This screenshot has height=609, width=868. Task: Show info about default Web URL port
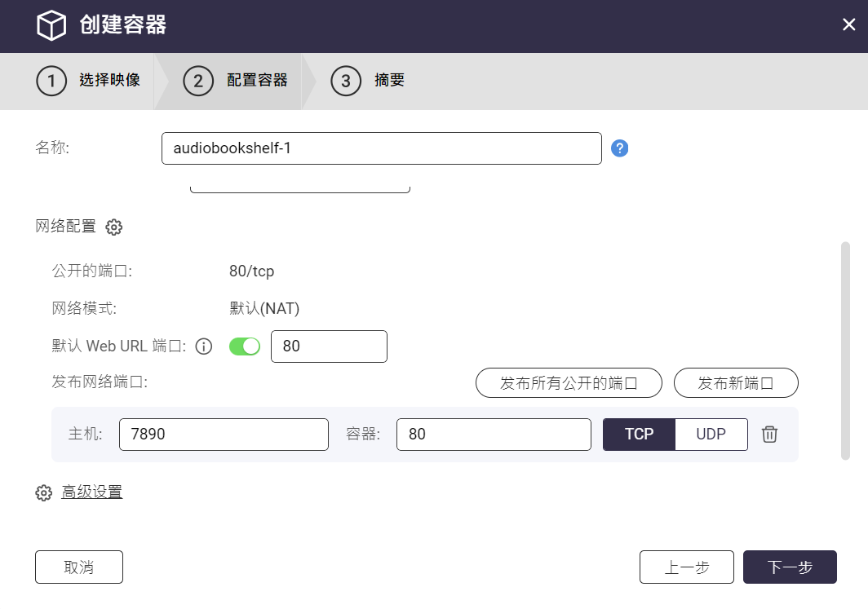pyautogui.click(x=204, y=346)
